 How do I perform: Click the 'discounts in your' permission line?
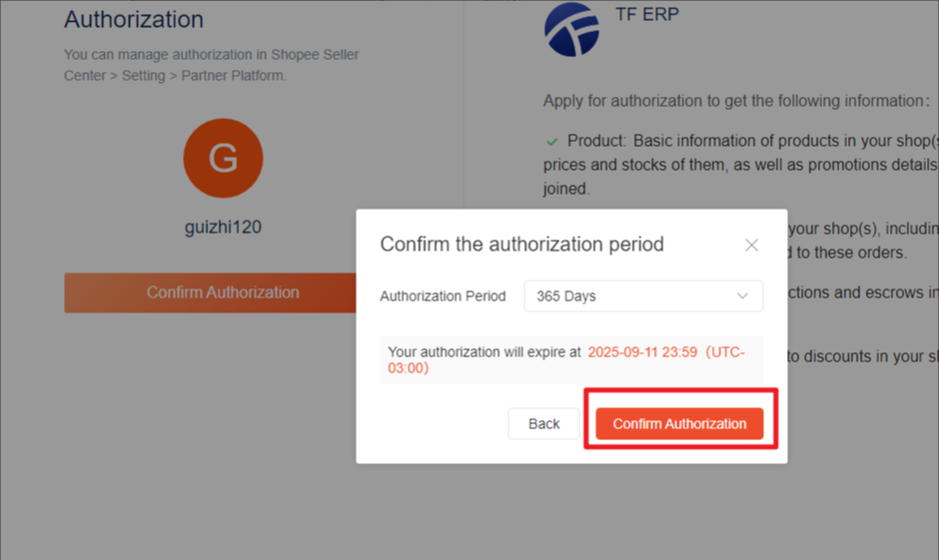[862, 356]
